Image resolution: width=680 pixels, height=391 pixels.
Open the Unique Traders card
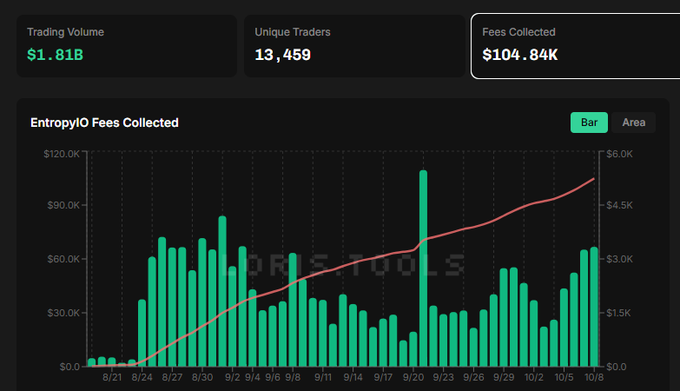point(354,46)
